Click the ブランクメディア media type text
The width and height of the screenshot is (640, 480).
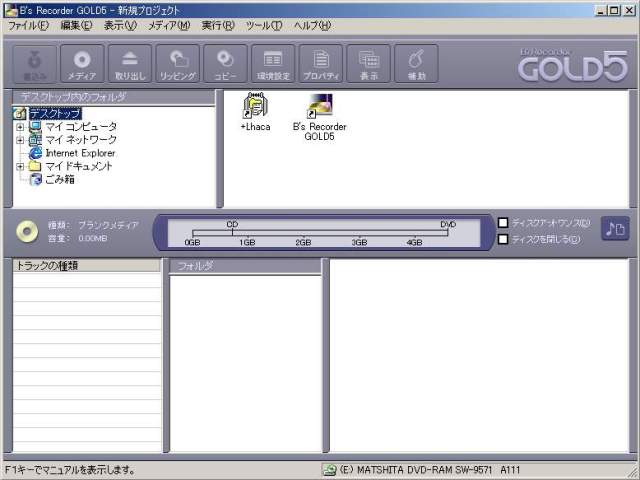[x=109, y=225]
